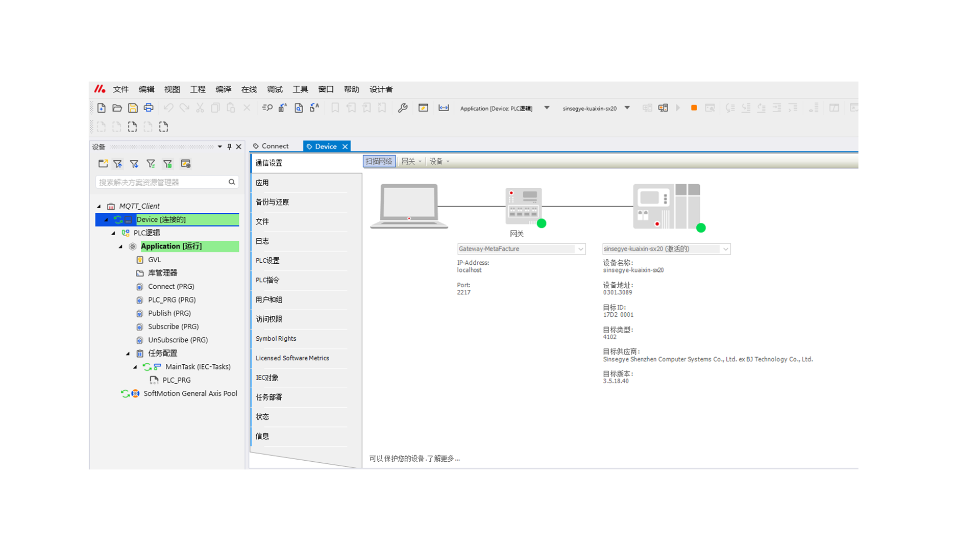Click the filter with green lines icon

151,164
